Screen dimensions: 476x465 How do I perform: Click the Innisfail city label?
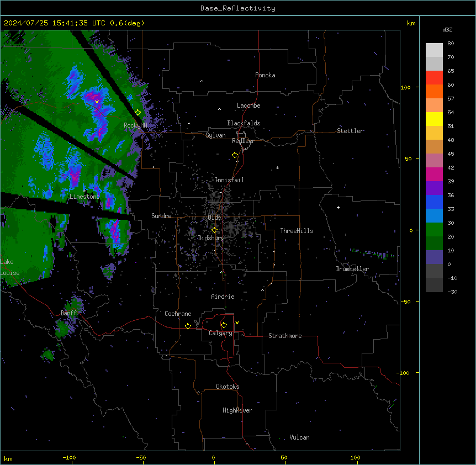click(229, 180)
